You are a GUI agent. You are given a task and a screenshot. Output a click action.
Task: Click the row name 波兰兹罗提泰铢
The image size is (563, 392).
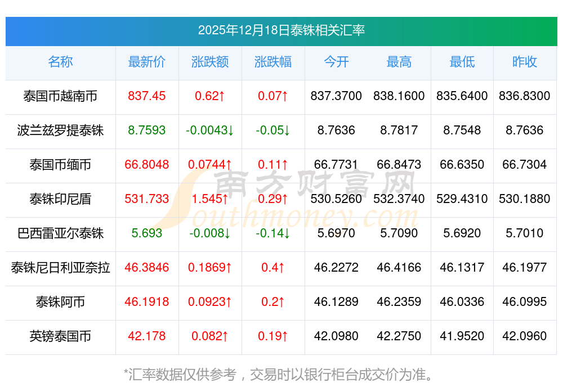60,130
